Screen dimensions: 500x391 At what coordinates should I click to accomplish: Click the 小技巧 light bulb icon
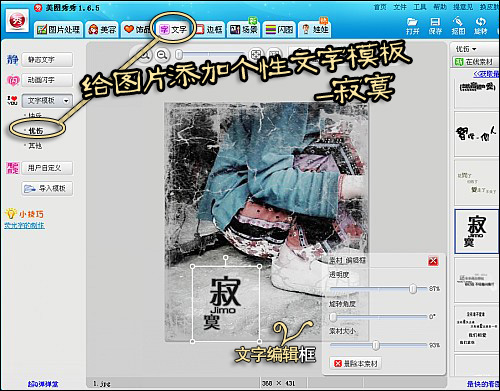point(11,214)
